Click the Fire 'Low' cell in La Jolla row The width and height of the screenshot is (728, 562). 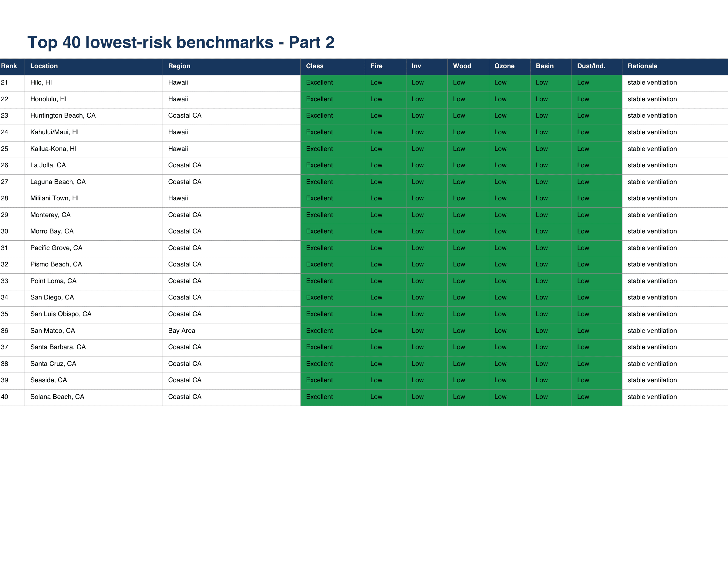(x=386, y=166)
